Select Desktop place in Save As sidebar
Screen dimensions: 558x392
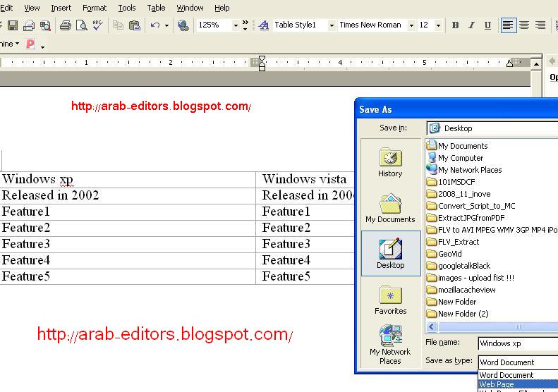tap(391, 253)
